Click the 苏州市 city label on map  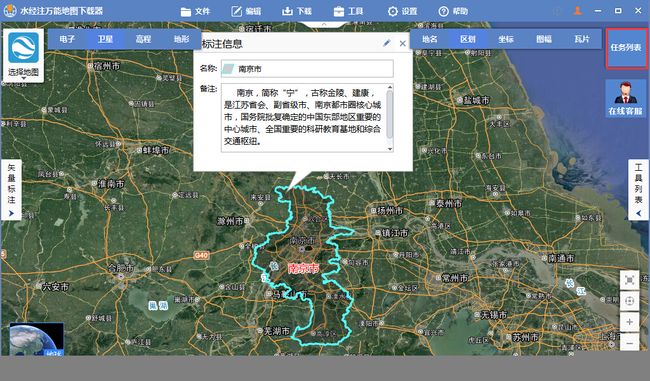click(x=526, y=337)
